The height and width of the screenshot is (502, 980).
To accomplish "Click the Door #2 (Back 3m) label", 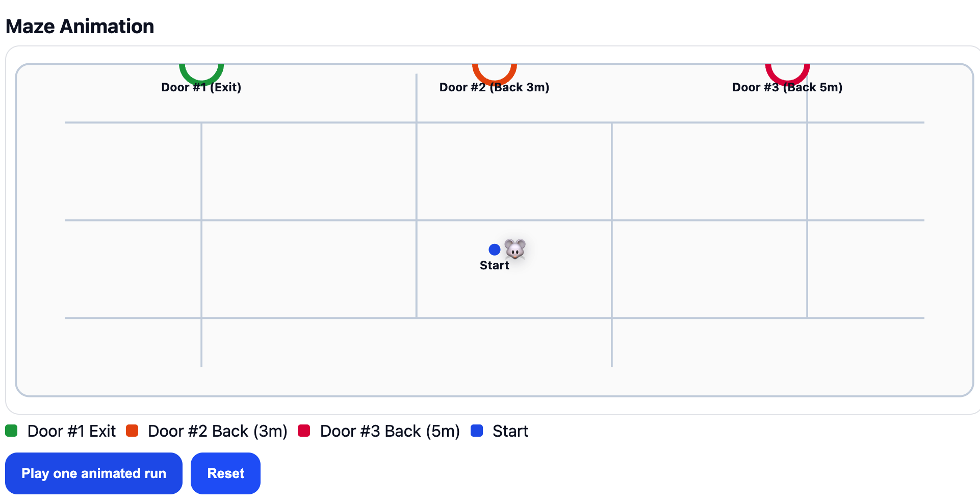I will coord(494,88).
